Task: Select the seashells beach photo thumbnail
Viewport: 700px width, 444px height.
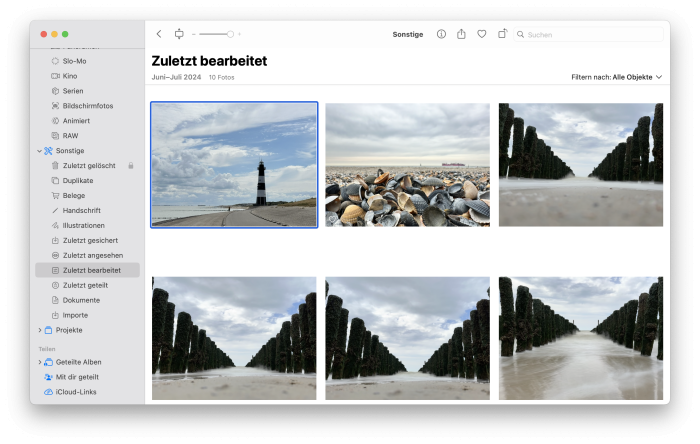Action: click(x=407, y=165)
